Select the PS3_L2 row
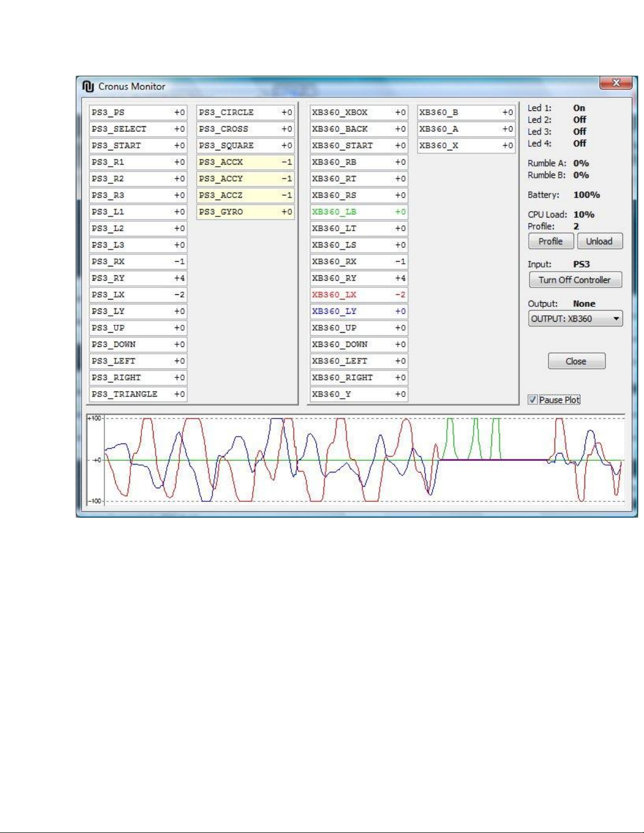Viewport: 644px width, 833px height. point(138,228)
